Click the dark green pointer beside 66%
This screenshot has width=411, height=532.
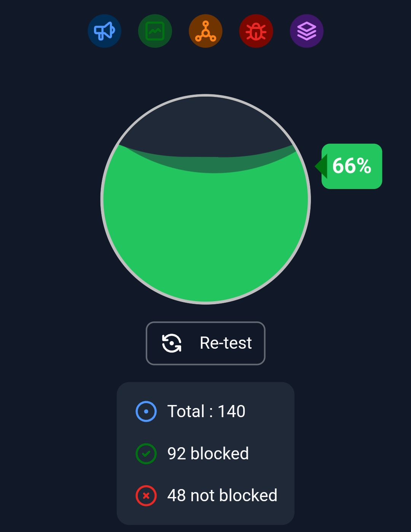coord(321,166)
